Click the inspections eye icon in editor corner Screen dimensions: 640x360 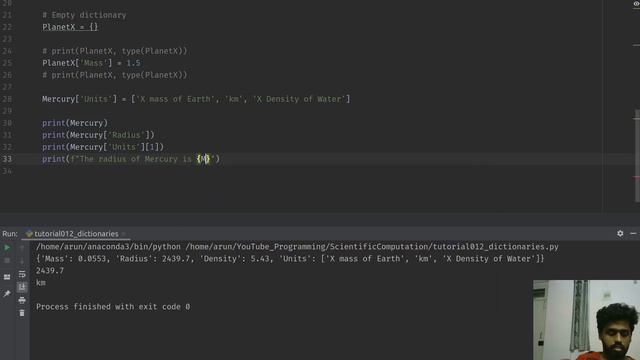pyautogui.click(x=636, y=4)
